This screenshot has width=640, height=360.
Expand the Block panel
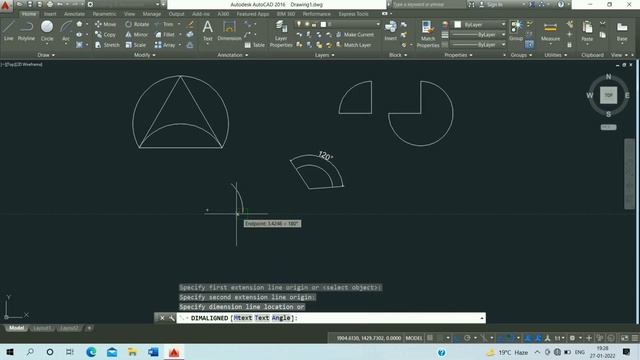[x=398, y=55]
